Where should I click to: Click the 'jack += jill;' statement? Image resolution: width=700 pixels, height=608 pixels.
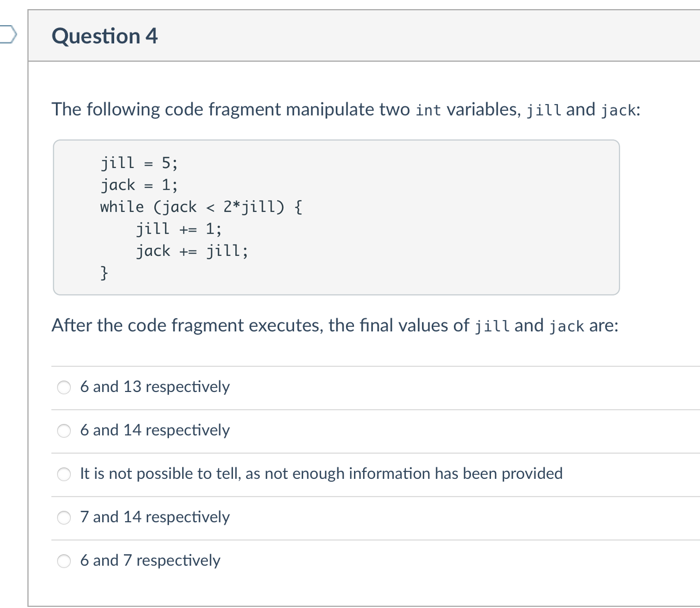click(192, 251)
